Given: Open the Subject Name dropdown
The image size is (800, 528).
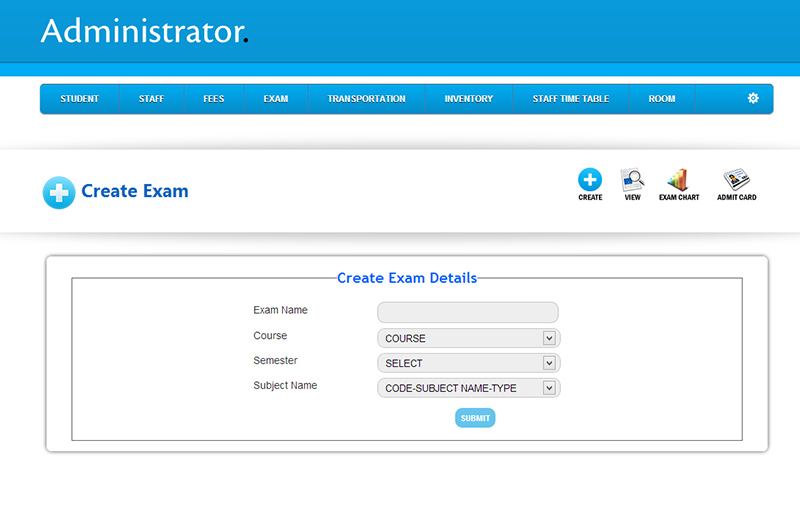Looking at the screenshot, I should coord(468,388).
